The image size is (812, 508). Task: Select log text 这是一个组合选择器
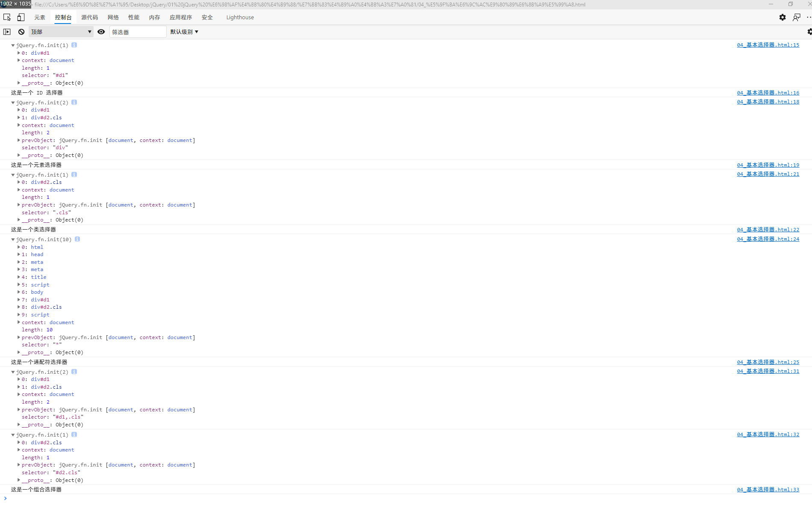(x=36, y=490)
